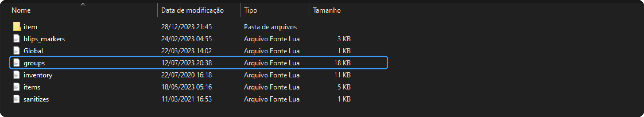
Task: Sort files by Tipo column
Action: [x=251, y=10]
